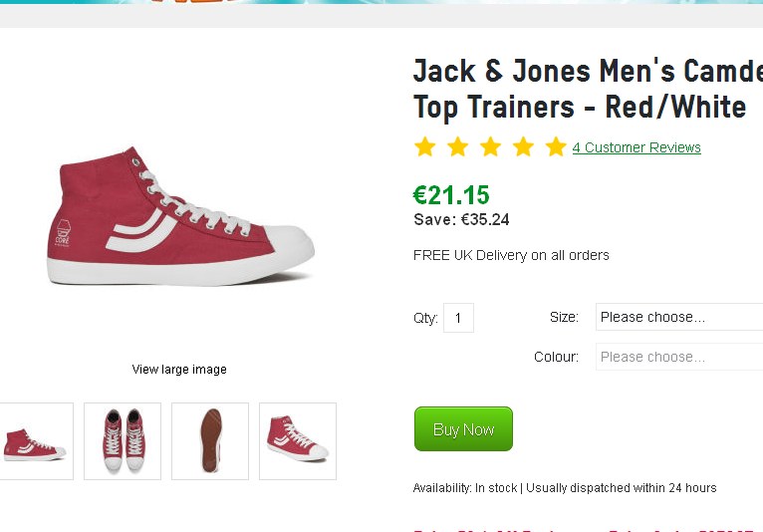The width and height of the screenshot is (763, 532).
Task: Click the third gold rating star
Action: click(491, 147)
